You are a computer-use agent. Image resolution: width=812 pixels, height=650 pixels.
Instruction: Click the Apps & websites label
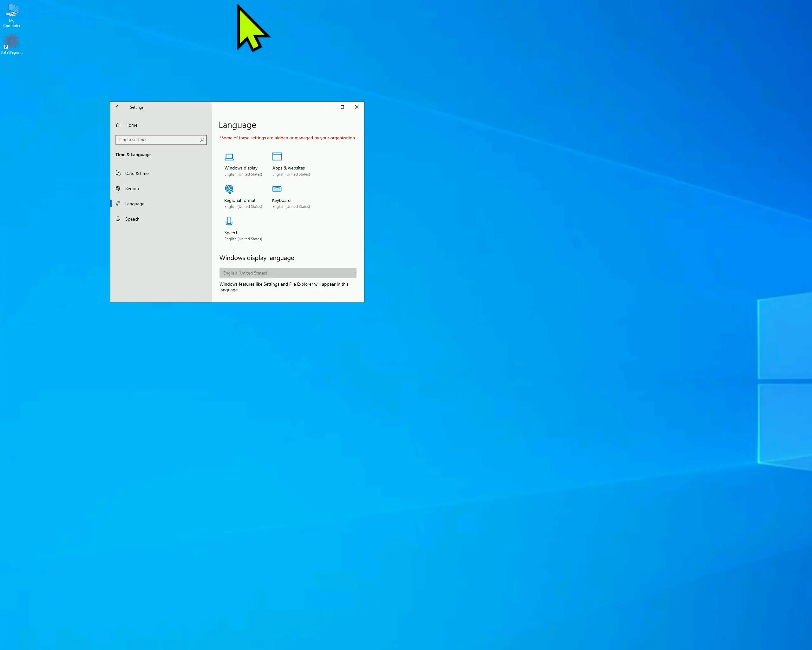point(289,168)
